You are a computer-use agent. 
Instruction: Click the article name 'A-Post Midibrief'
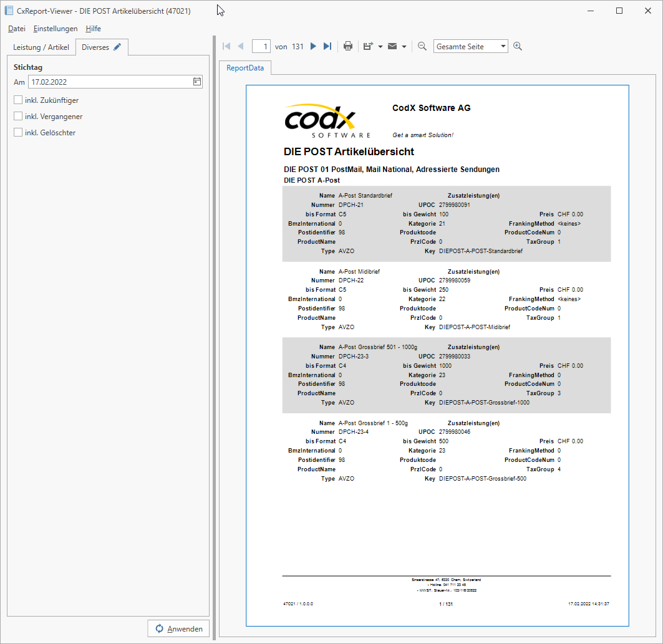click(x=359, y=272)
